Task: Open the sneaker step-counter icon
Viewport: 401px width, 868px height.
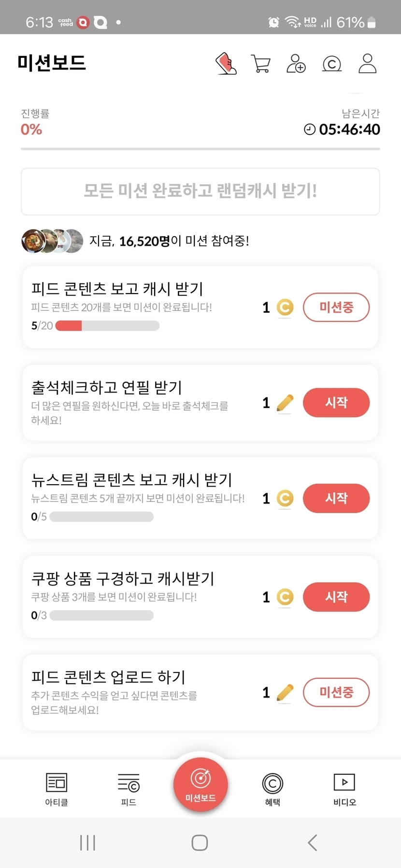Action: [x=226, y=64]
